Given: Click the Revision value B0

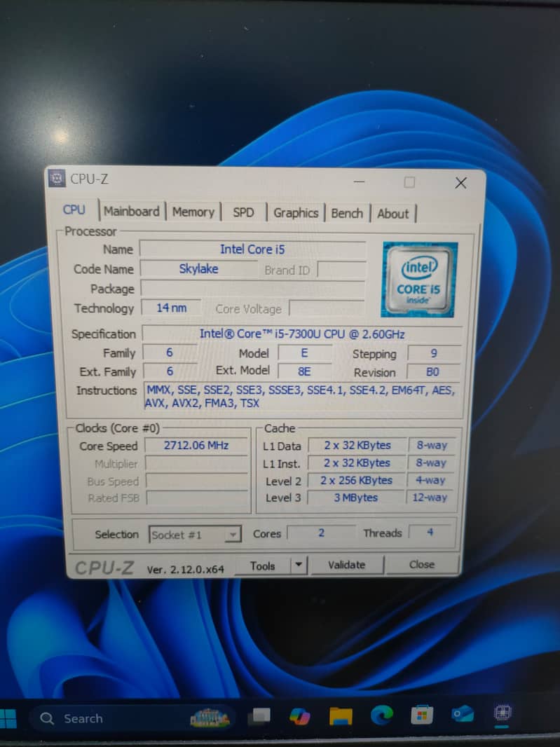Looking at the screenshot, I should [x=432, y=371].
